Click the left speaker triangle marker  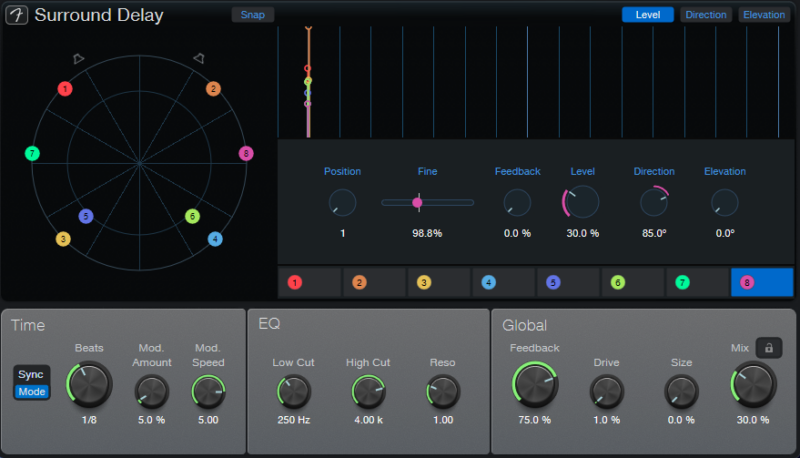pyautogui.click(x=79, y=60)
